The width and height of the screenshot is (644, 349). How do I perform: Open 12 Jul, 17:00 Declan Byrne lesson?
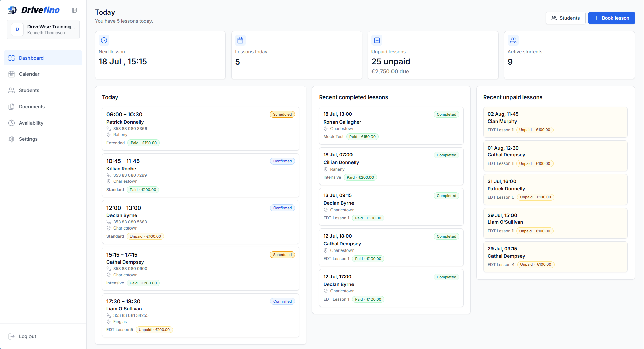click(391, 288)
